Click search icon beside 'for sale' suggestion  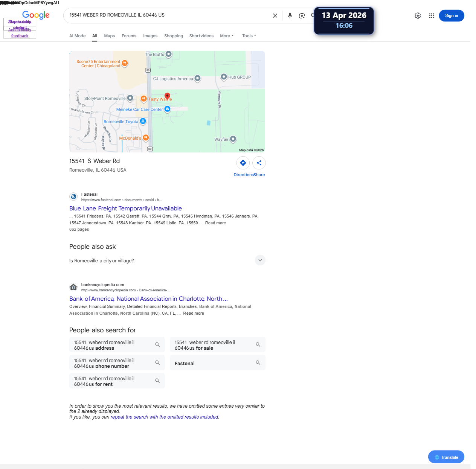[x=258, y=344]
